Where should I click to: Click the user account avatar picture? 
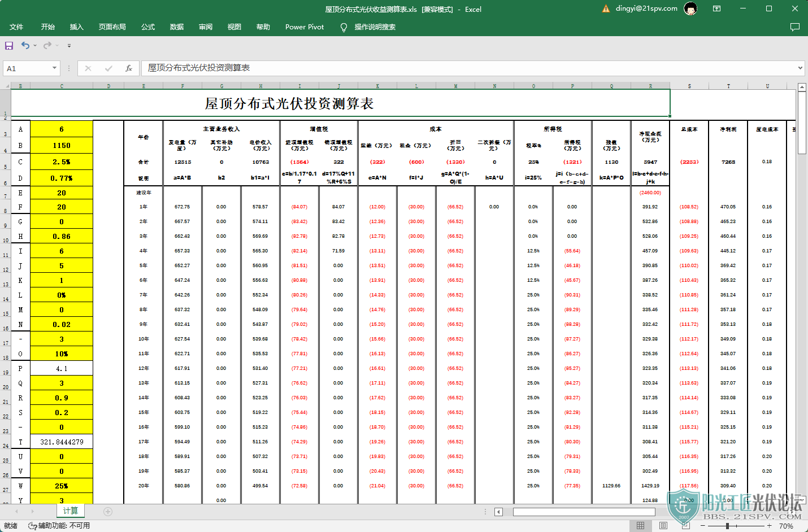(x=690, y=8)
